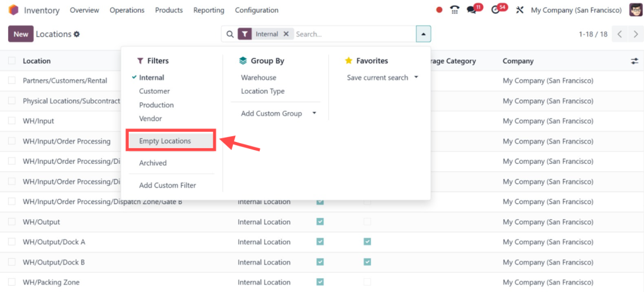Screen dimensions: 644x292
Task: Select the WH/Packing Zone row checkbox
Action: coord(12,282)
